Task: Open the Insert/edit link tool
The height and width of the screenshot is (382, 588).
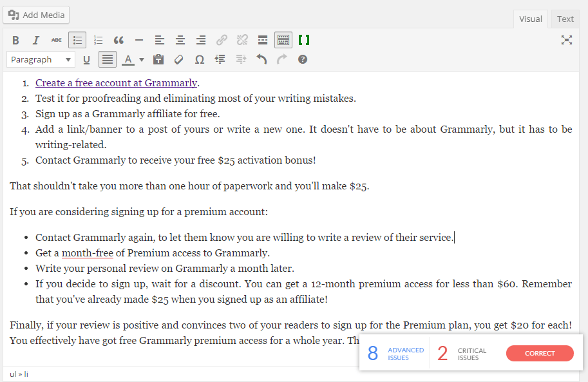Action: coord(222,39)
